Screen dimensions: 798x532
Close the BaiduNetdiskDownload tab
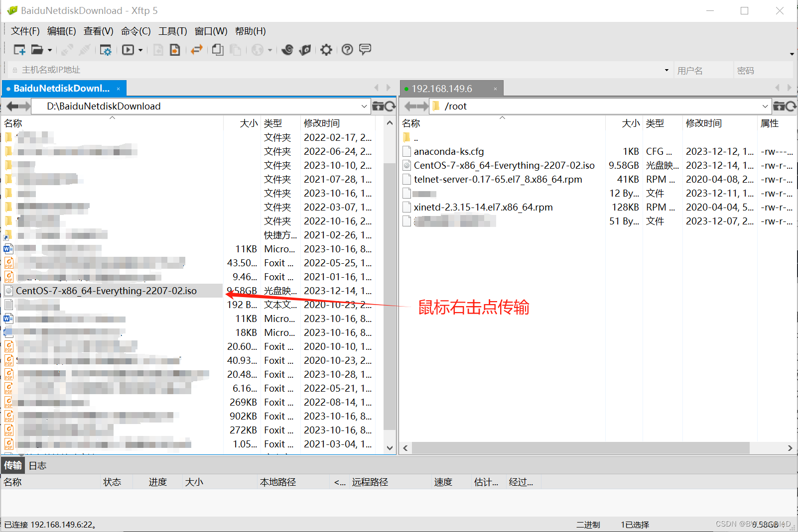[118, 89]
